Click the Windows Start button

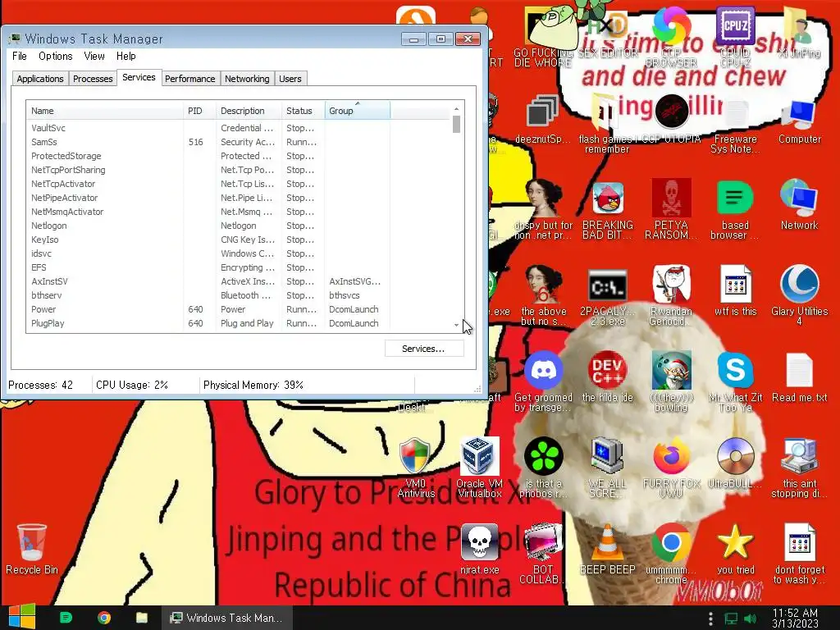(22, 617)
